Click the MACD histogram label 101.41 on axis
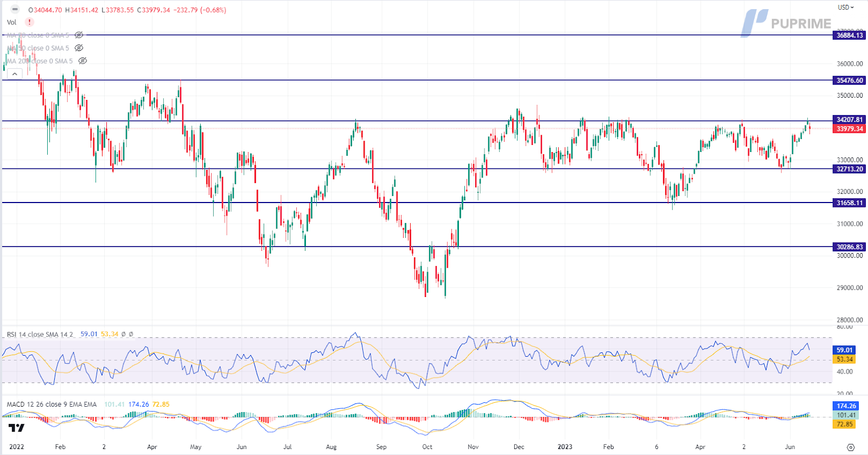The width and height of the screenshot is (868, 455). click(846, 415)
